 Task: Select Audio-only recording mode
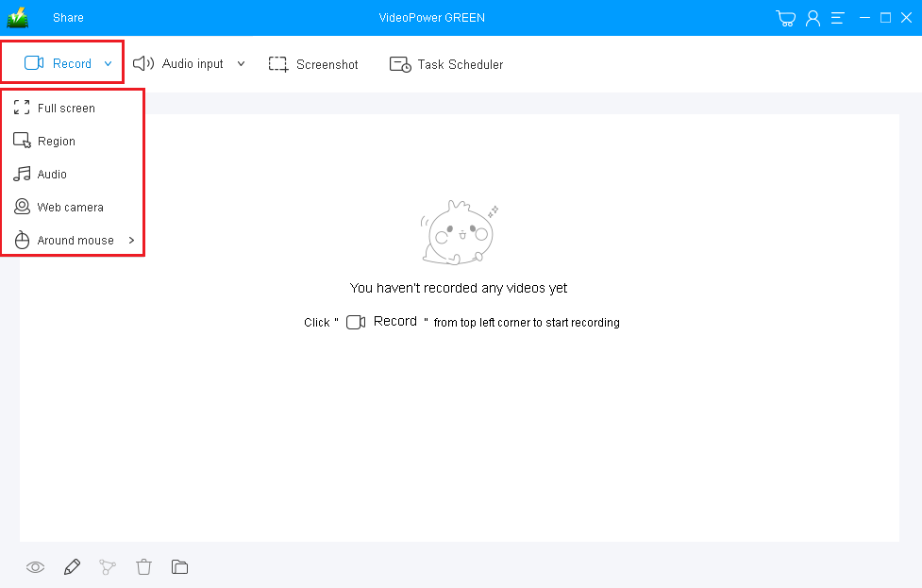point(52,174)
